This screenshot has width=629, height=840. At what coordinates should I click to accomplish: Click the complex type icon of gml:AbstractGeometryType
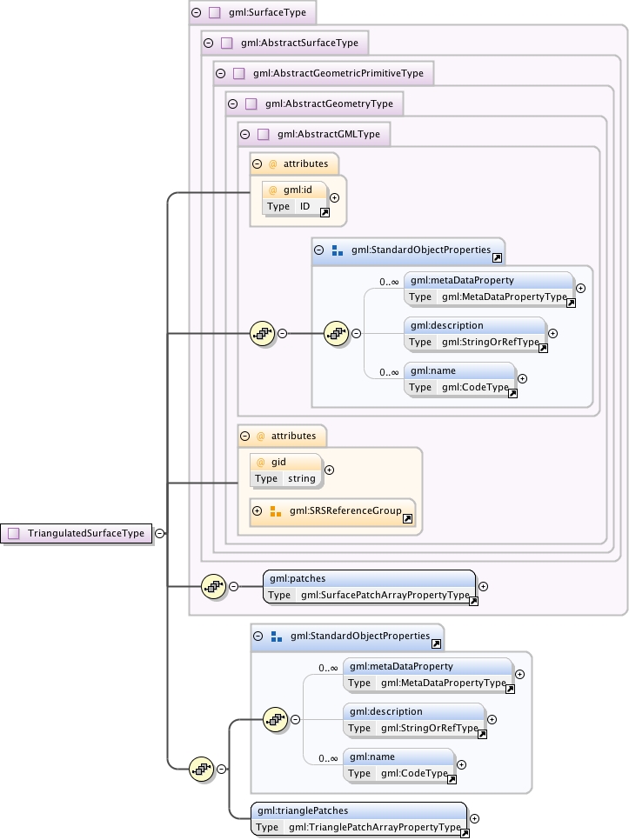coord(251,104)
